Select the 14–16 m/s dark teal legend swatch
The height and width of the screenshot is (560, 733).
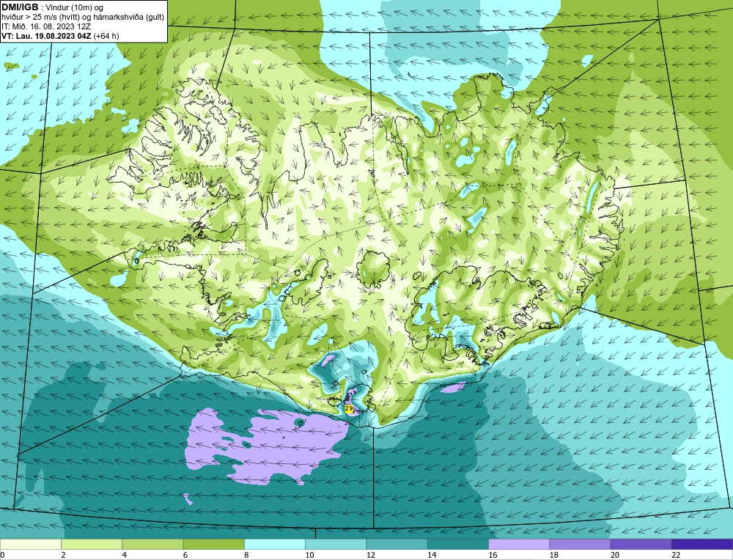[x=458, y=544]
